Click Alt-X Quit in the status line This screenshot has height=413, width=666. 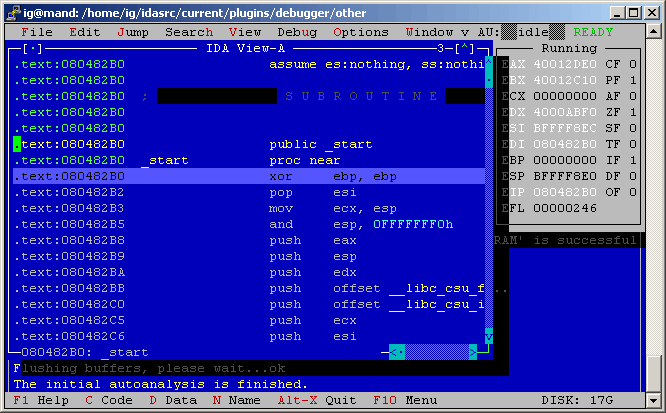point(317,400)
